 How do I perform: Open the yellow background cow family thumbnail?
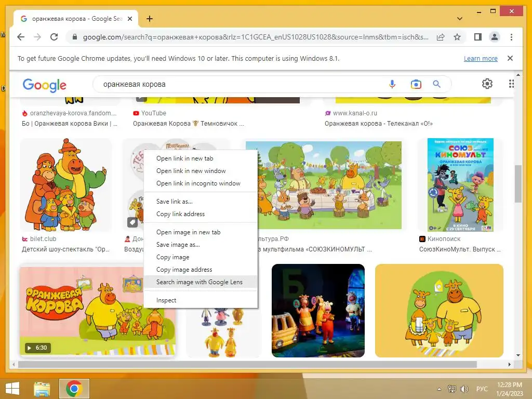pos(439,311)
